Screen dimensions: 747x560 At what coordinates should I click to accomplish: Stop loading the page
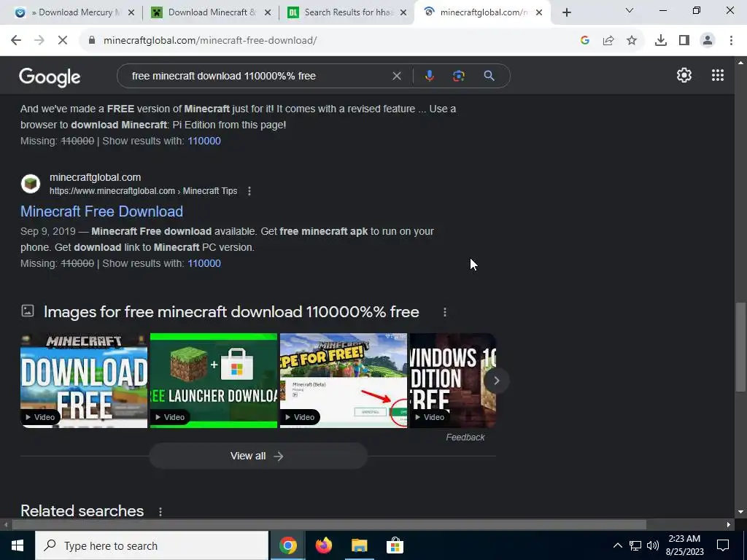63,41
